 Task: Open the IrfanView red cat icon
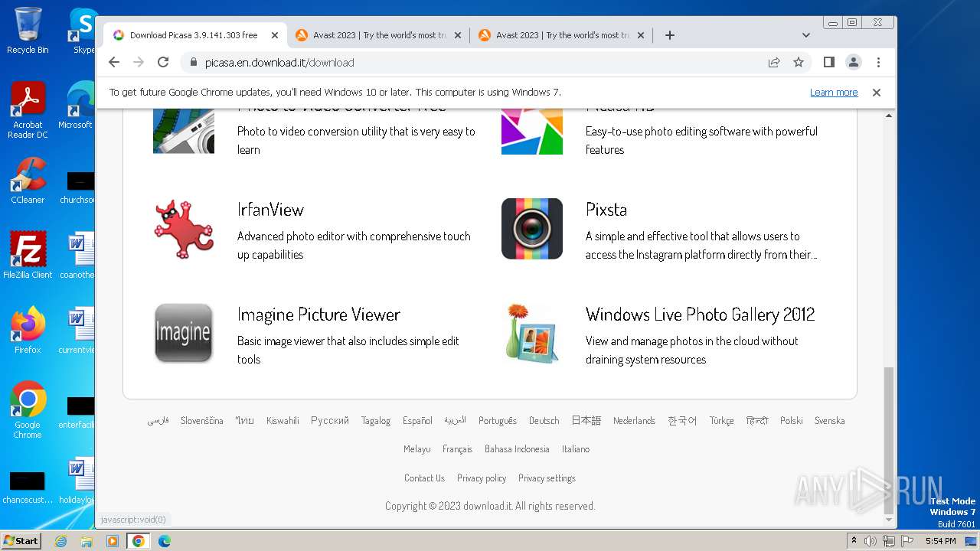pyautogui.click(x=184, y=229)
